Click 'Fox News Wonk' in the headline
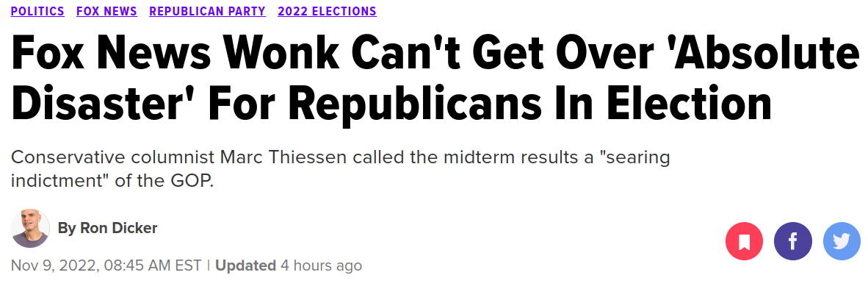Screen dimensions: 868x289 (176, 54)
